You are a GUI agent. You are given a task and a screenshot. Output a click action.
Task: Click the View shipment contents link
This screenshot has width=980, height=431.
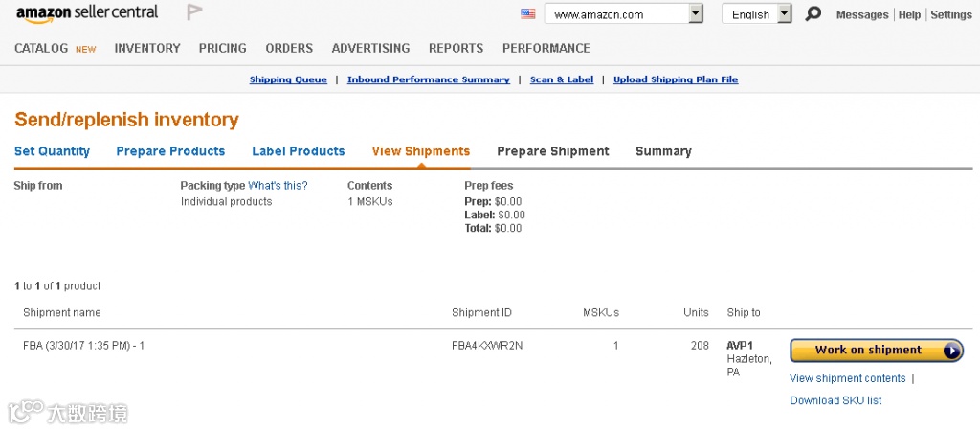point(847,378)
